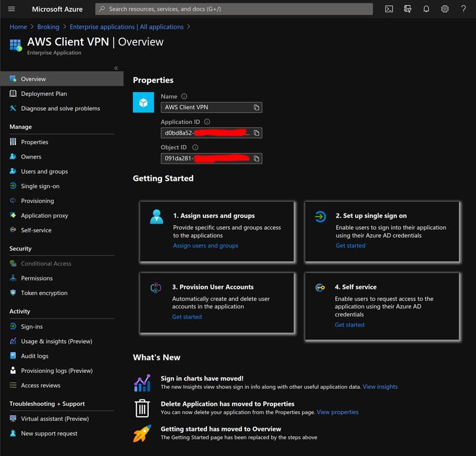Click 'Sign in charts have moved!' heading
This screenshot has width=476, height=456.
pos(202,378)
